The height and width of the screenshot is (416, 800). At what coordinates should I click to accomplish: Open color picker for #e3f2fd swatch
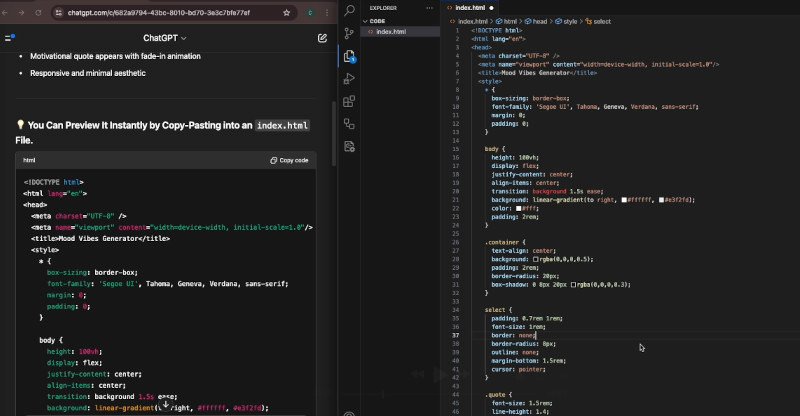coord(661,200)
